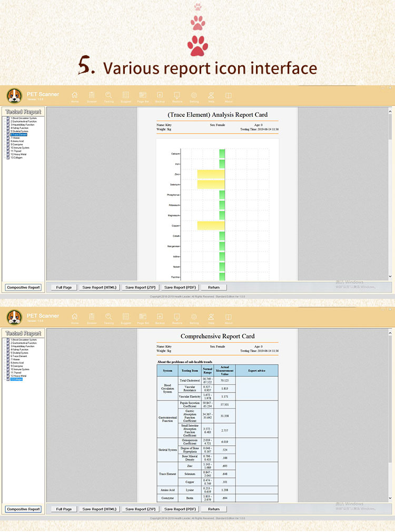Image resolution: width=395 pixels, height=532 pixels.
Task: Click the About icon in the Comprehensive Report window
Action: 228,318
